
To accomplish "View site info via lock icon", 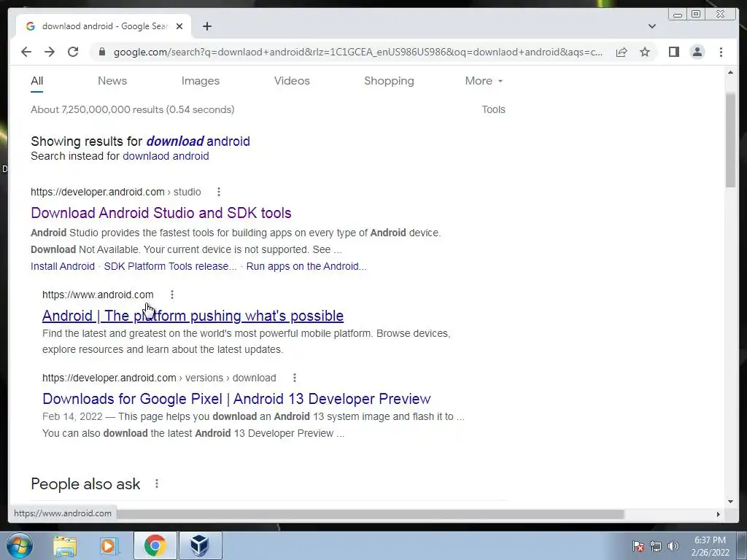I will pos(101,52).
